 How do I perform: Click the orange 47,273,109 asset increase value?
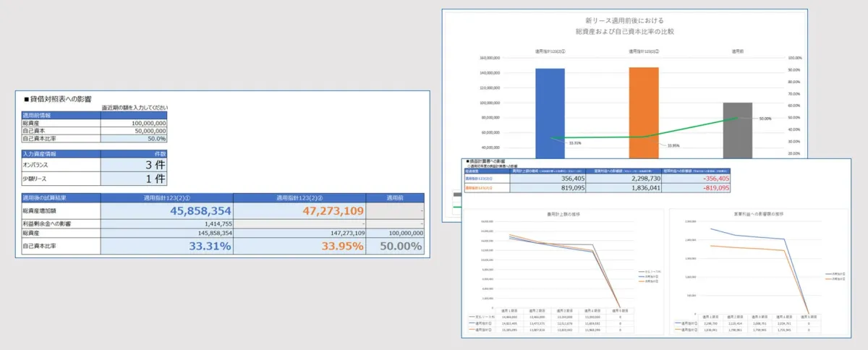pyautogui.click(x=323, y=211)
